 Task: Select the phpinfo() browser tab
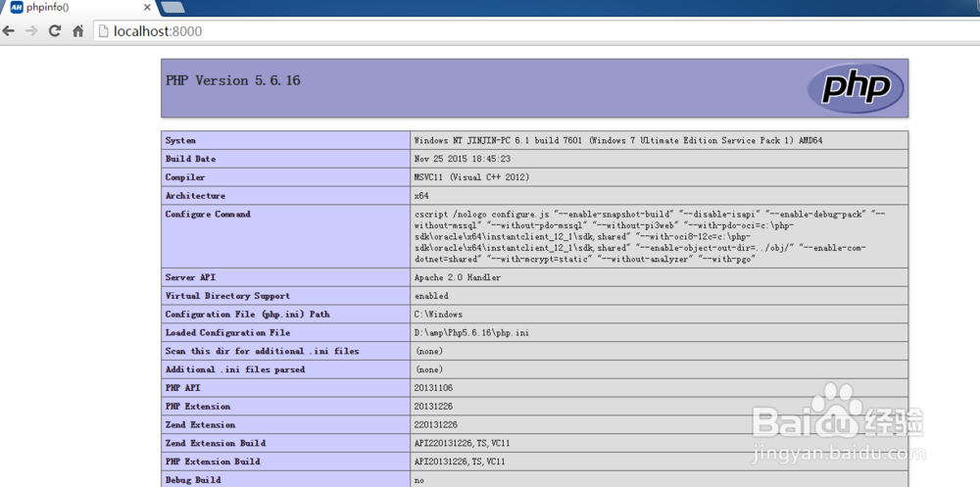pos(78,8)
